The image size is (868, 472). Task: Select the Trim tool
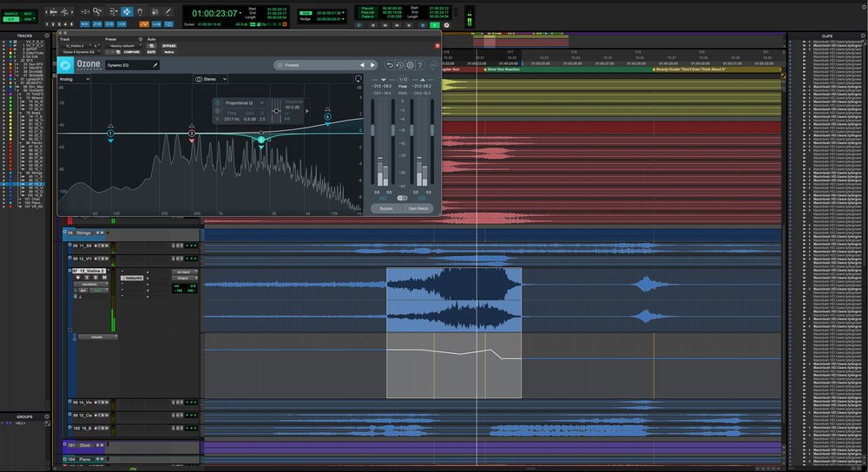pyautogui.click(x=114, y=11)
